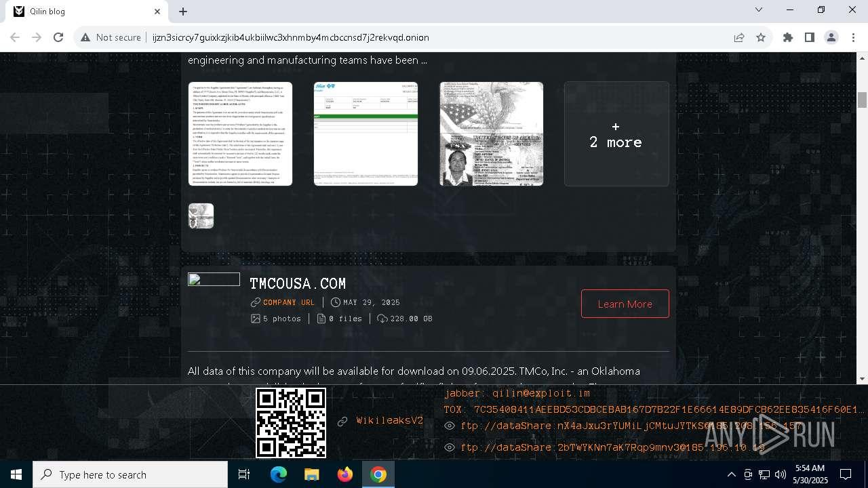Launch Microsoft Edge from the taskbar

(x=279, y=474)
